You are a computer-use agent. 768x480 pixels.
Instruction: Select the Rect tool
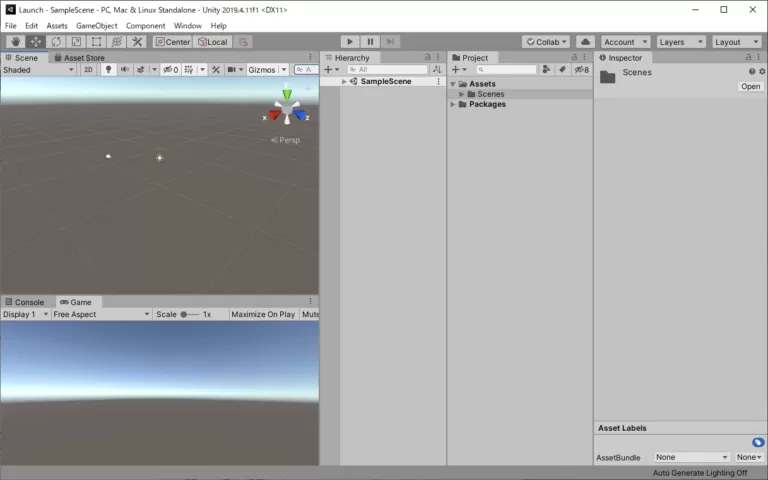[96, 42]
